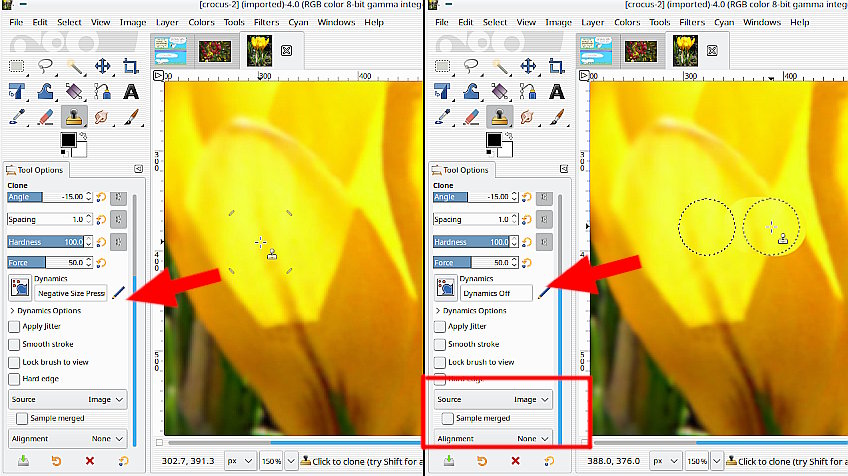Image resolution: width=848 pixels, height=476 pixels.
Task: Open red flowers image thumbnail, right window
Action: [641, 51]
